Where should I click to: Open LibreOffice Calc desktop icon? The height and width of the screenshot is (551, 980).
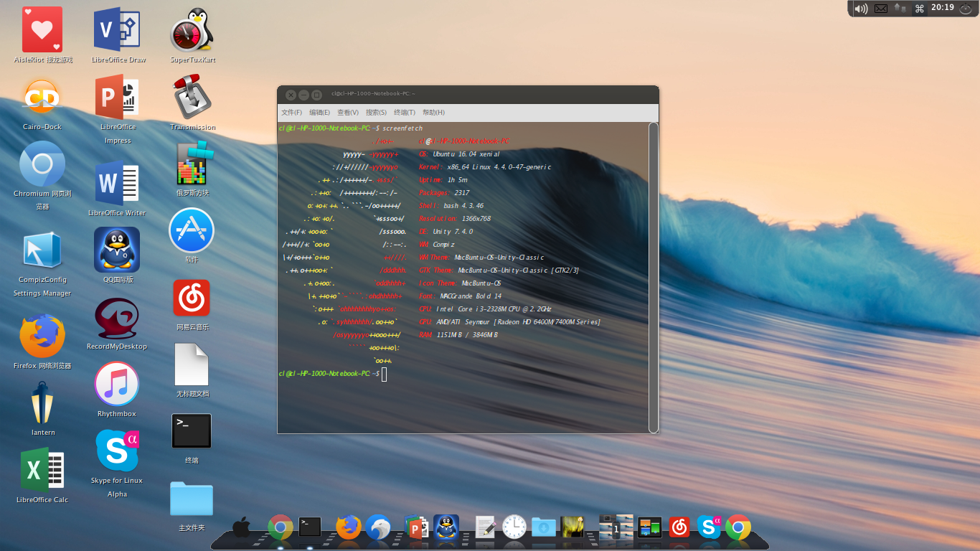click(x=42, y=470)
